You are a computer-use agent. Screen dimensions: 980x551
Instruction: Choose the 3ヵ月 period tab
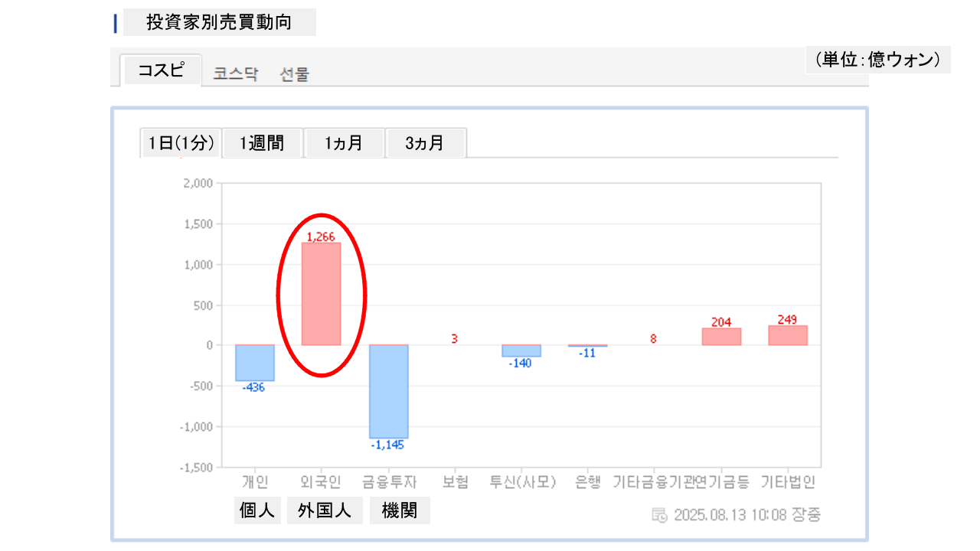425,143
